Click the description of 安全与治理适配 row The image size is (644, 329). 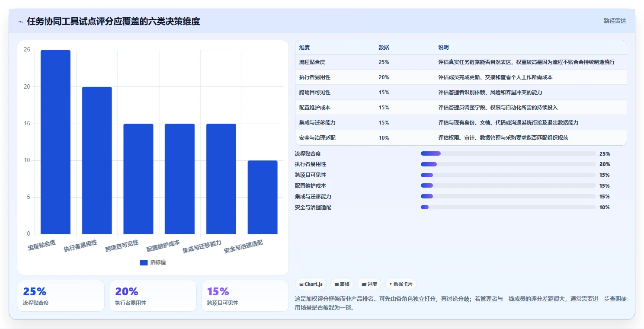(503, 138)
